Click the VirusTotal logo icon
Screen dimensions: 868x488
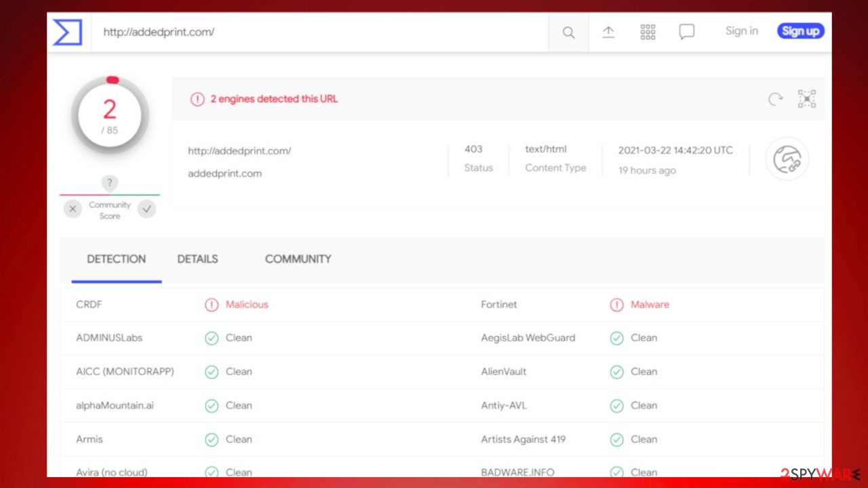(68, 32)
